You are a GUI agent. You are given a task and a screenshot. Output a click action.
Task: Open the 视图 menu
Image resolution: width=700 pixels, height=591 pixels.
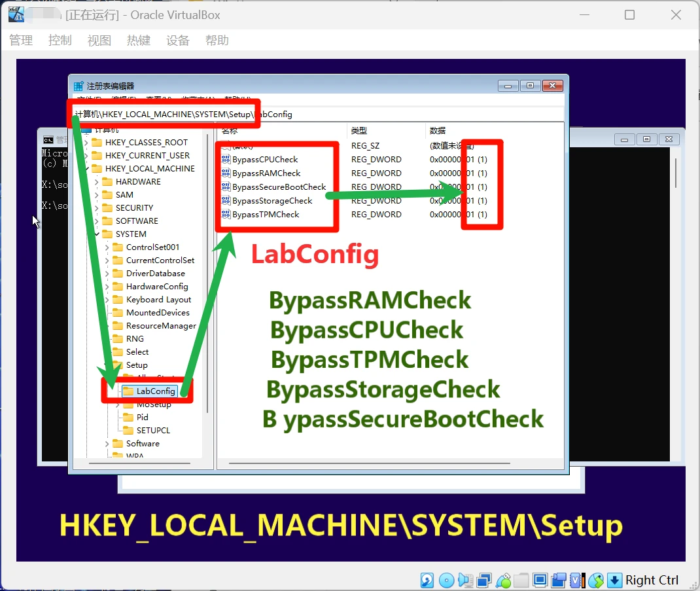coord(99,41)
